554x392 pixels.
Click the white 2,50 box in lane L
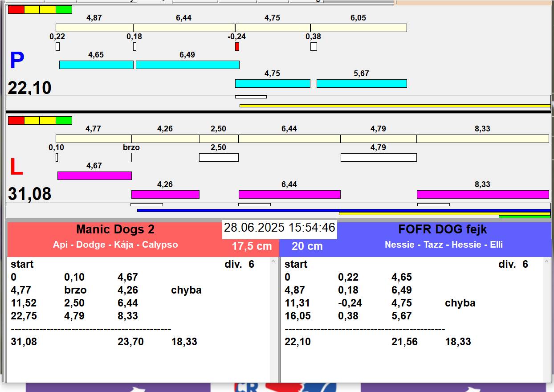point(219,157)
